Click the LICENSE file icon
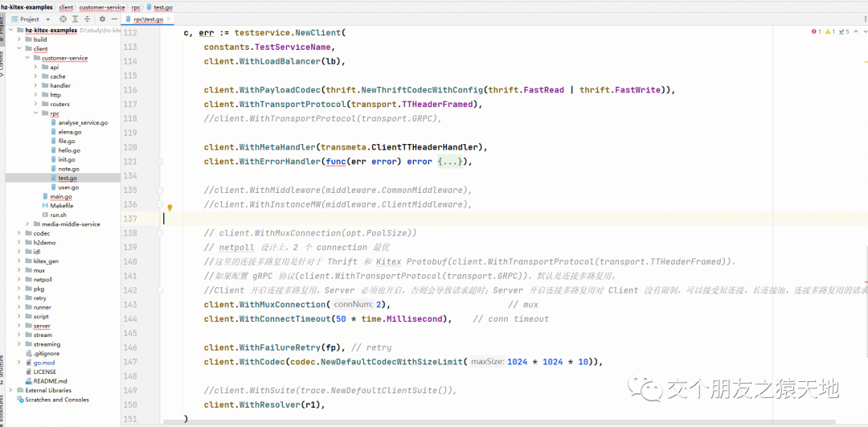The width and height of the screenshot is (868, 427). tap(29, 372)
